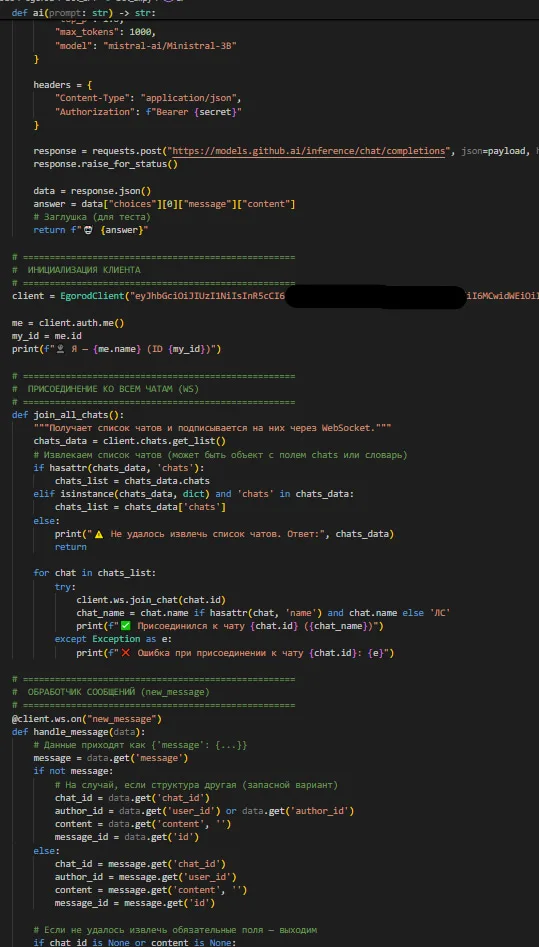Click the 'my_id = me.id' assignment line
This screenshot has height=947, width=539.
[x=47, y=336]
